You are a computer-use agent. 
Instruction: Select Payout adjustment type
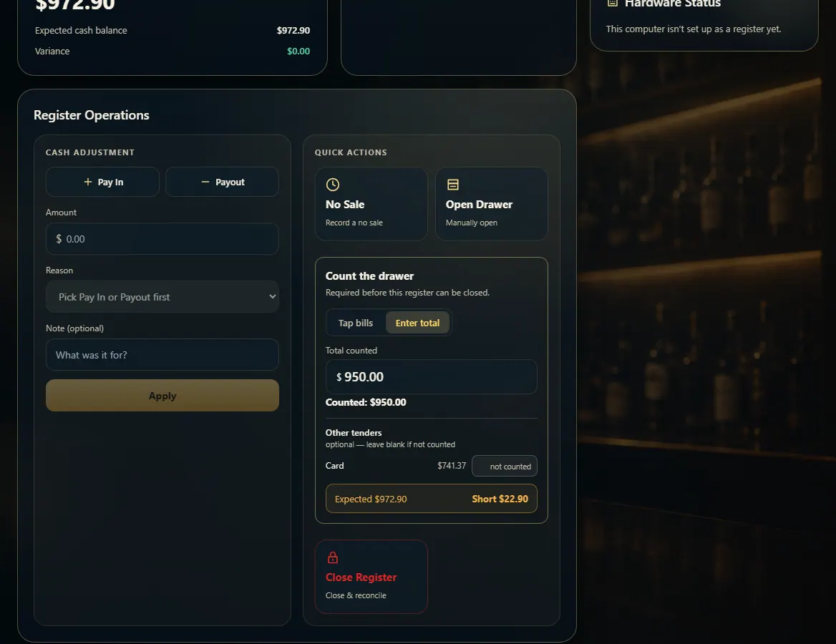click(x=223, y=182)
